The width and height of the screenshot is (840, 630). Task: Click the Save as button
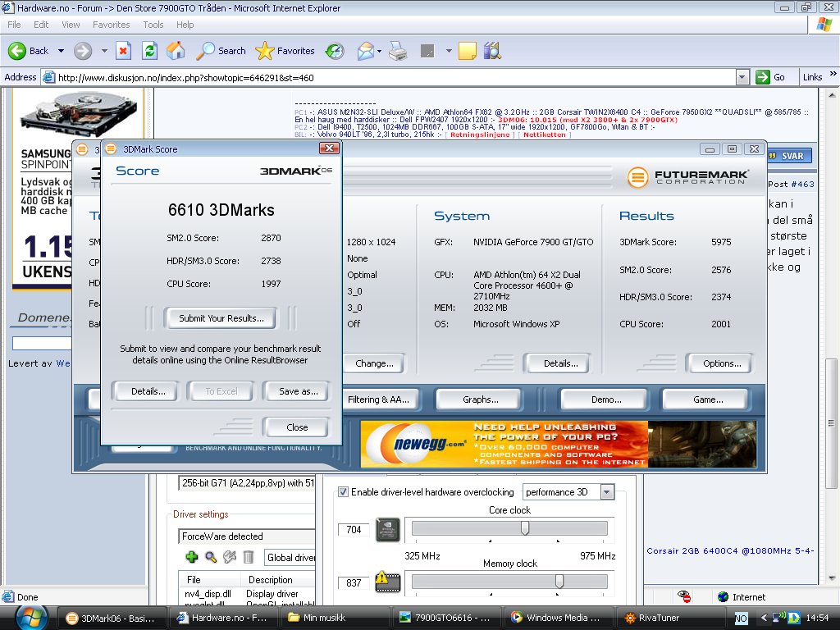[x=298, y=391]
